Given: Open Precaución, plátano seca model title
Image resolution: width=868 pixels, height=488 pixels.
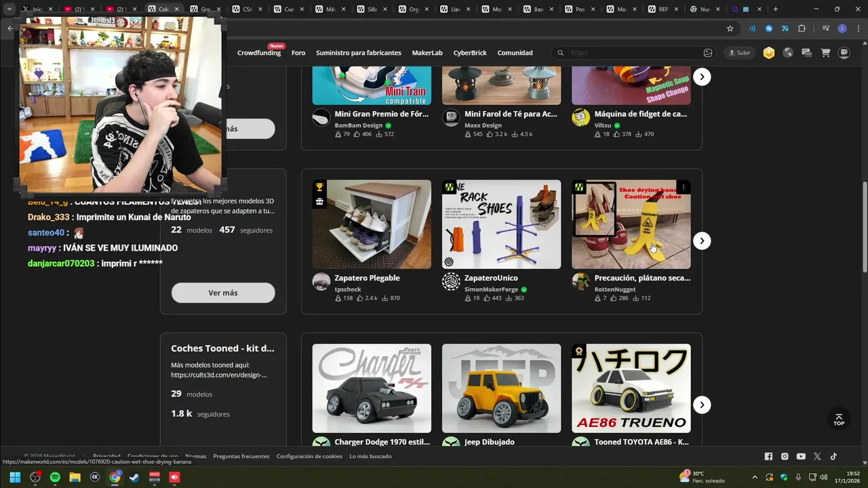Looking at the screenshot, I should point(642,278).
